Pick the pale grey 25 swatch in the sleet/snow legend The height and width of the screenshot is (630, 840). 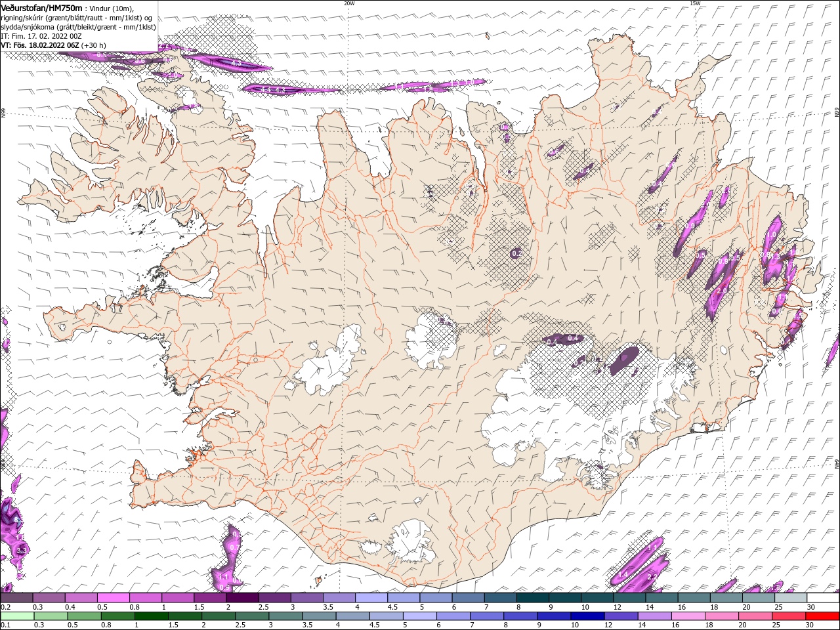tap(791, 598)
